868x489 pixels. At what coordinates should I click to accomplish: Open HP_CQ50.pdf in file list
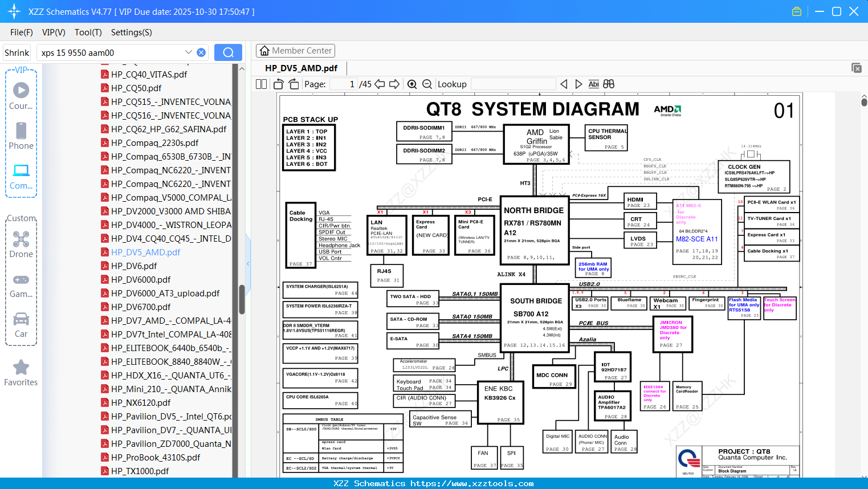coord(136,88)
